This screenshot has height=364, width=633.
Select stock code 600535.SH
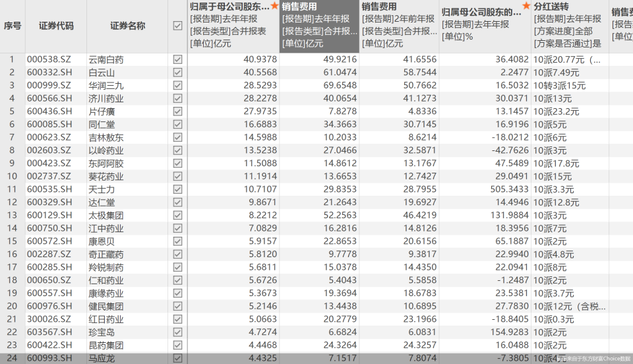[x=49, y=189]
